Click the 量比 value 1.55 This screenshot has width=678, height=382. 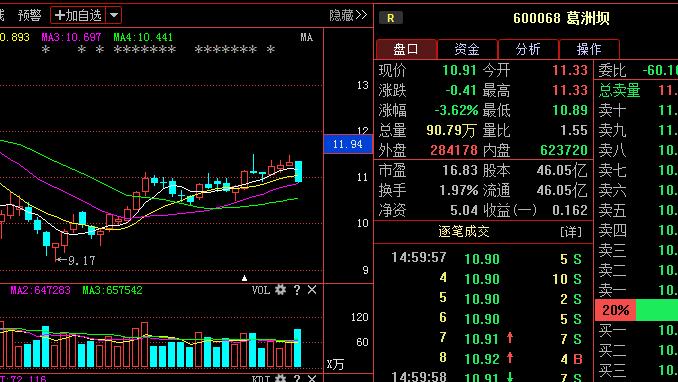[x=574, y=130]
